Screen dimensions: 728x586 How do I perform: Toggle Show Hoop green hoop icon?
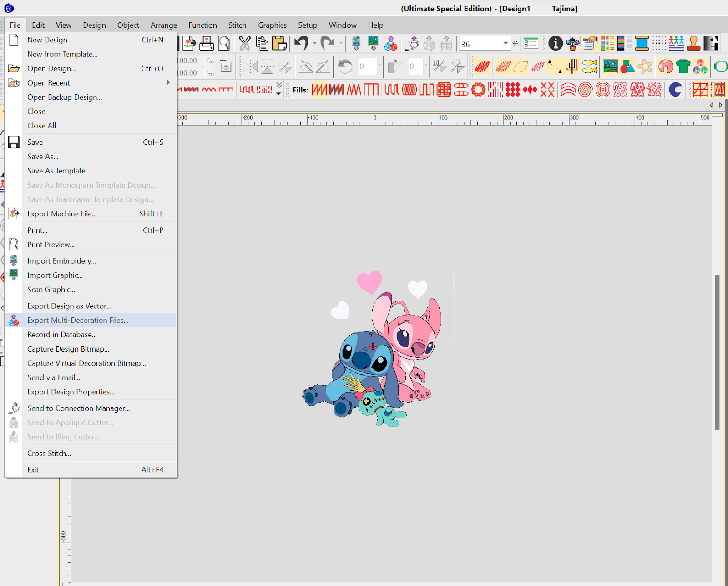[721, 67]
